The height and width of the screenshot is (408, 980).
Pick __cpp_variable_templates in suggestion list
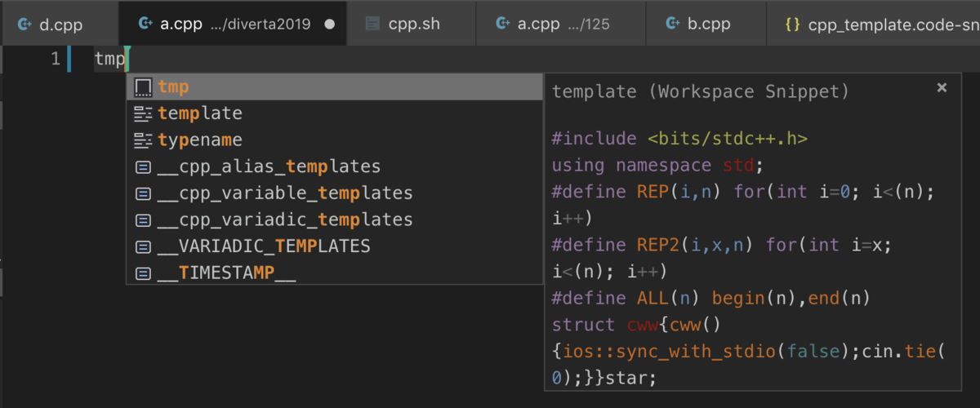pyautogui.click(x=285, y=193)
